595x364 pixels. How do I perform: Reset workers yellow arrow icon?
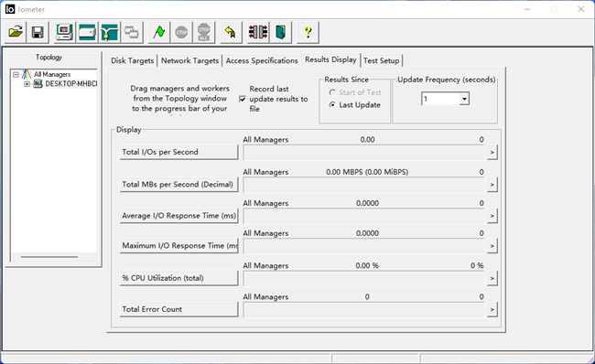coord(231,32)
